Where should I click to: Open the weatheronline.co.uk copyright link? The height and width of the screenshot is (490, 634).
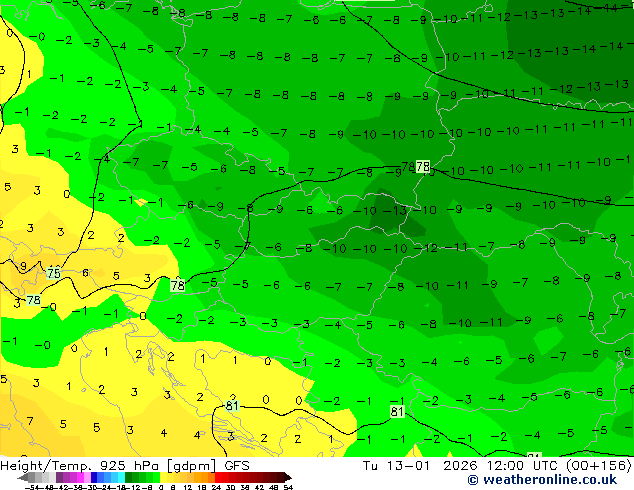click(x=542, y=480)
